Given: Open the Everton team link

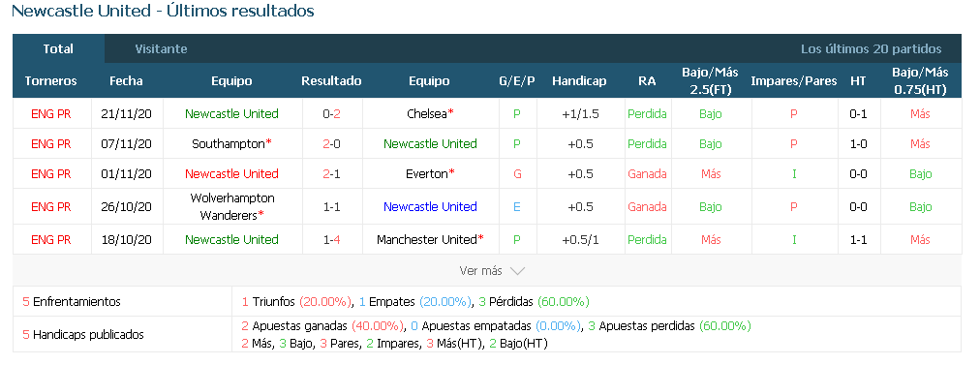Looking at the screenshot, I should [426, 173].
